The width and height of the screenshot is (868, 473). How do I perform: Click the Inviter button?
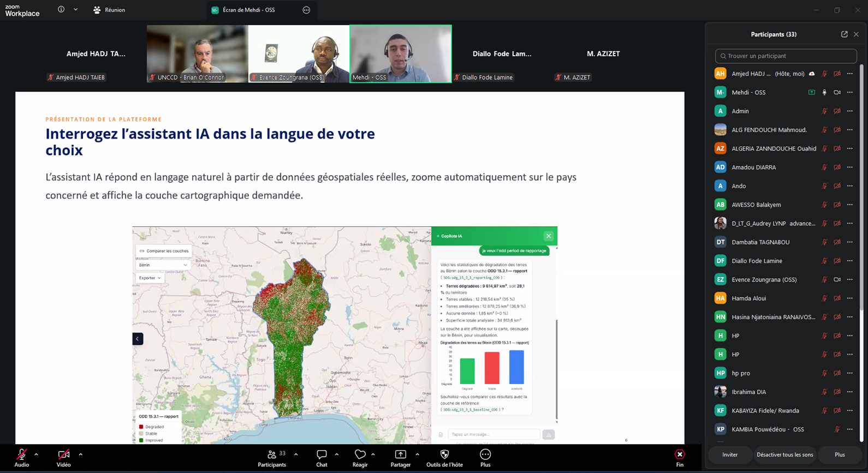[x=730, y=454]
